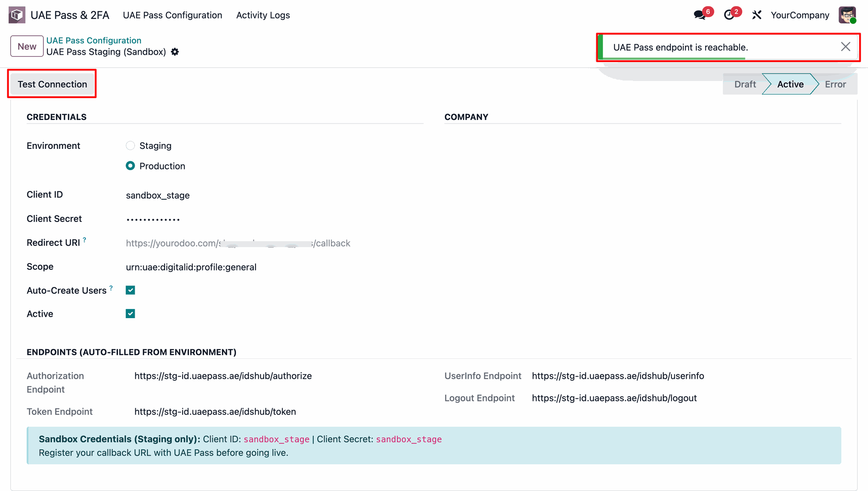Go back via UAE Pass Configuration breadcrumb
The image size is (868, 491).
tap(94, 40)
